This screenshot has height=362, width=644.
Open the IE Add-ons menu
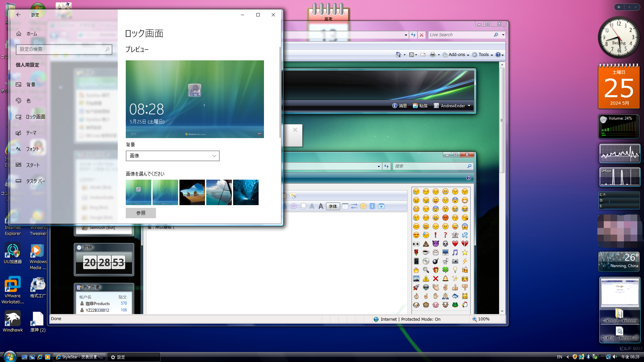[456, 55]
